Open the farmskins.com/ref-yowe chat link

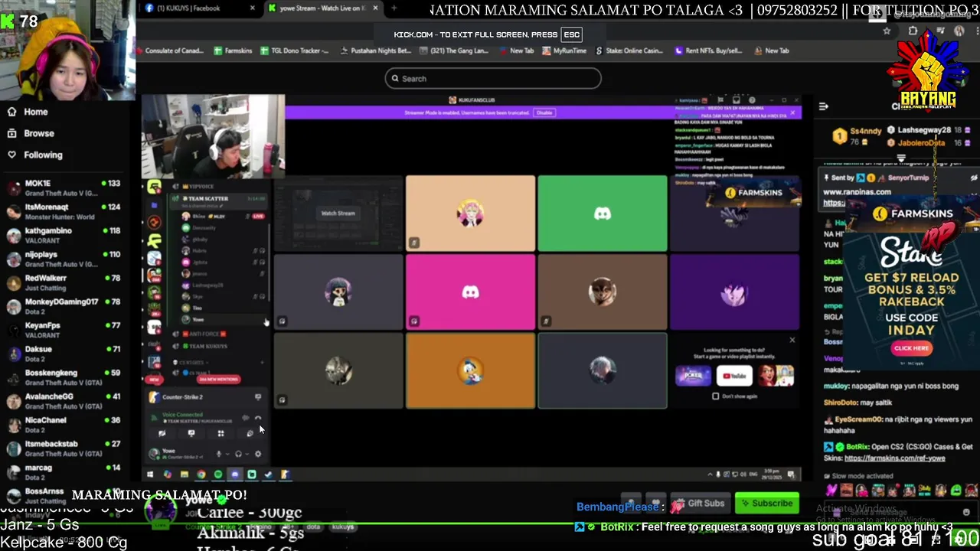[894, 458]
